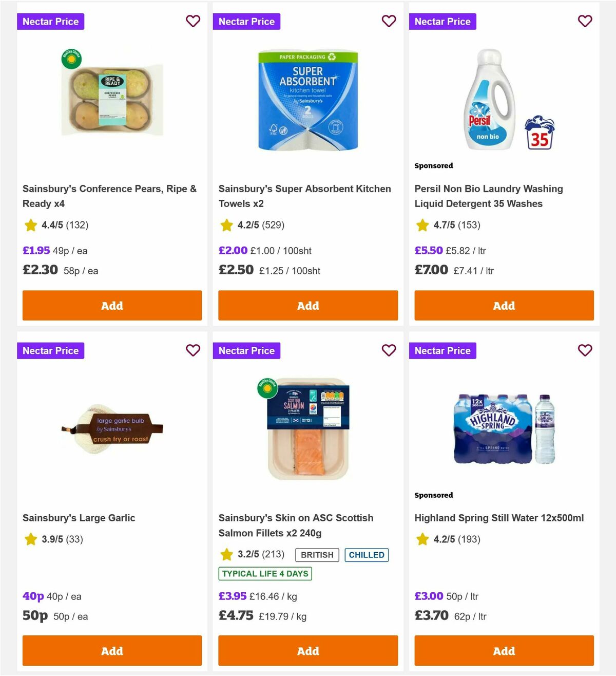
Task: Click the heart icon on Super Absorbent Kitchen Towels
Action: click(x=389, y=21)
